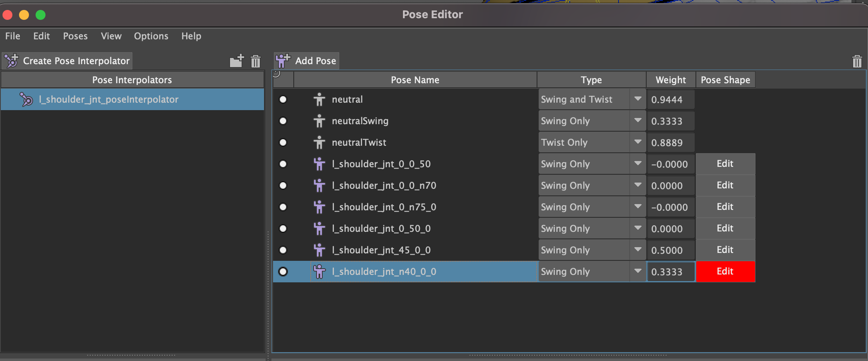Click the Add Pose figure icon

pyautogui.click(x=283, y=61)
